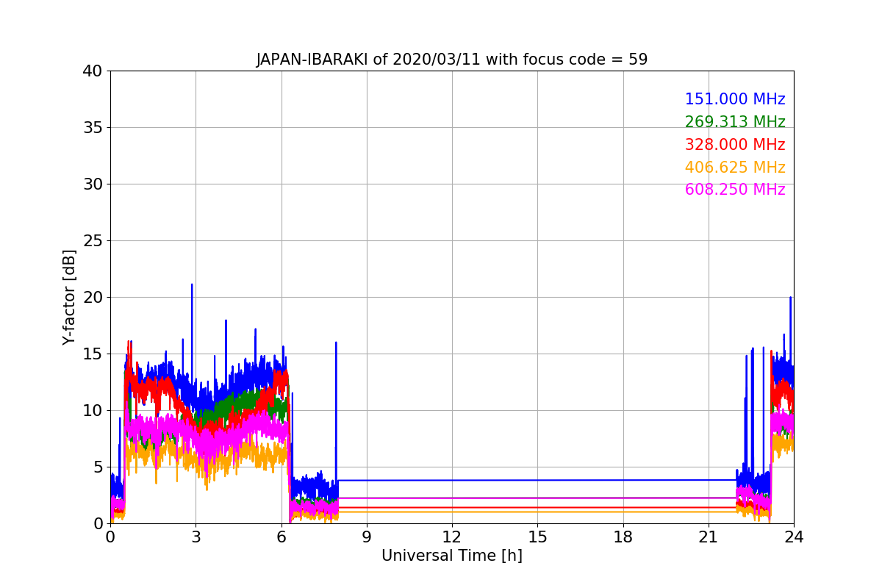Click the x-axis tick label 12
The height and width of the screenshot is (588, 882).
(452, 537)
